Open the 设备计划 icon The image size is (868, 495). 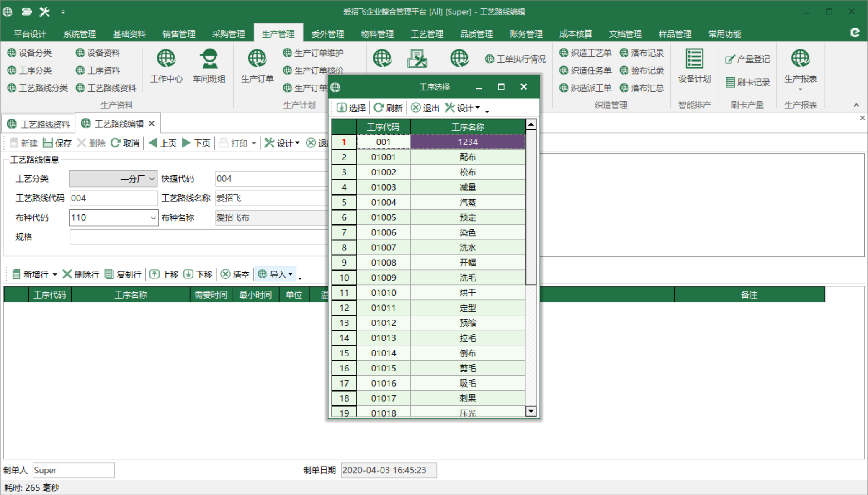coord(694,66)
